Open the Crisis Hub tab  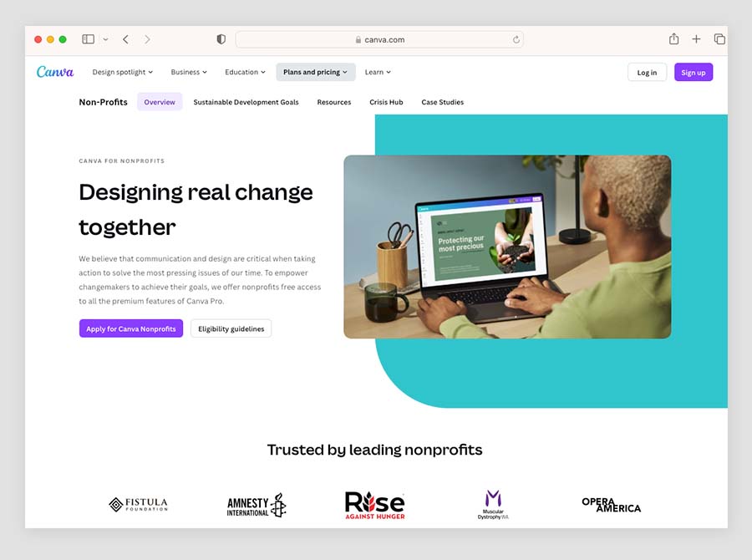pos(386,102)
